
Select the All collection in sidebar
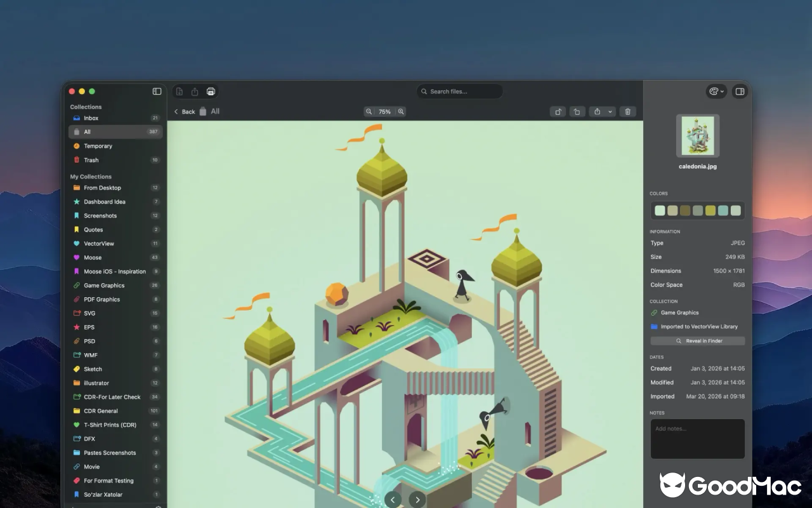[115, 132]
